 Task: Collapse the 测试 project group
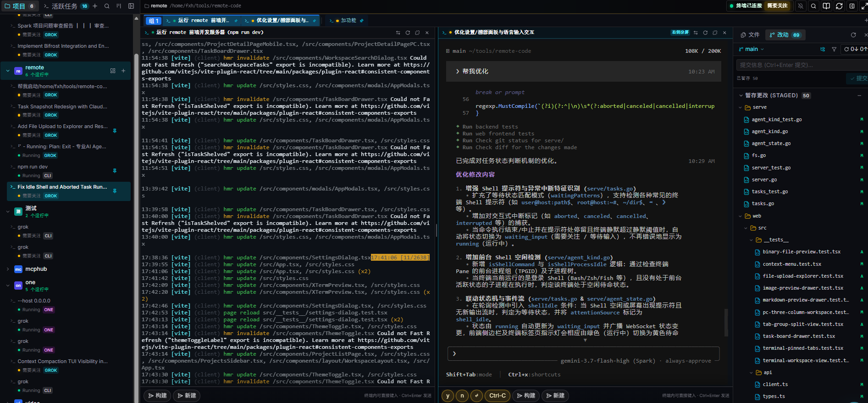[8, 212]
